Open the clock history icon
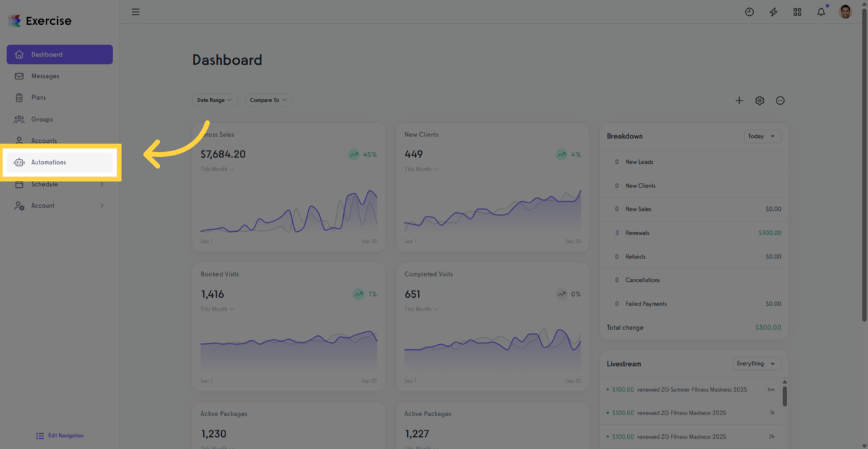 tap(749, 12)
